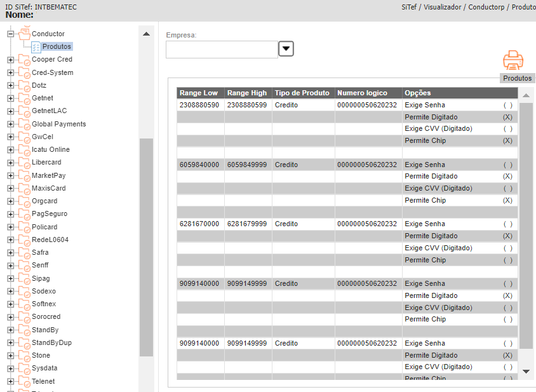This screenshot has height=392, width=536.
Task: Click Exige CVV marker for range 6059840000
Action: point(507,189)
